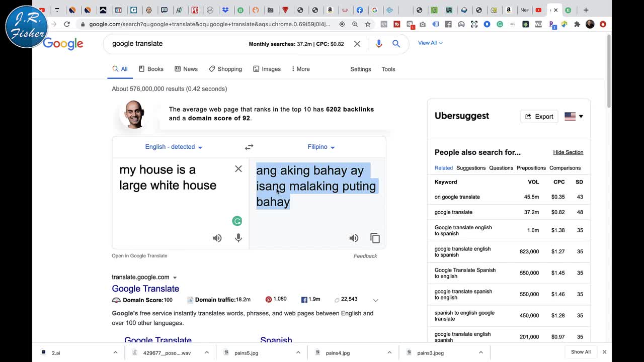This screenshot has width=644, height=362.
Task: Click the Facebook shares icon 1.9m
Action: click(x=304, y=299)
